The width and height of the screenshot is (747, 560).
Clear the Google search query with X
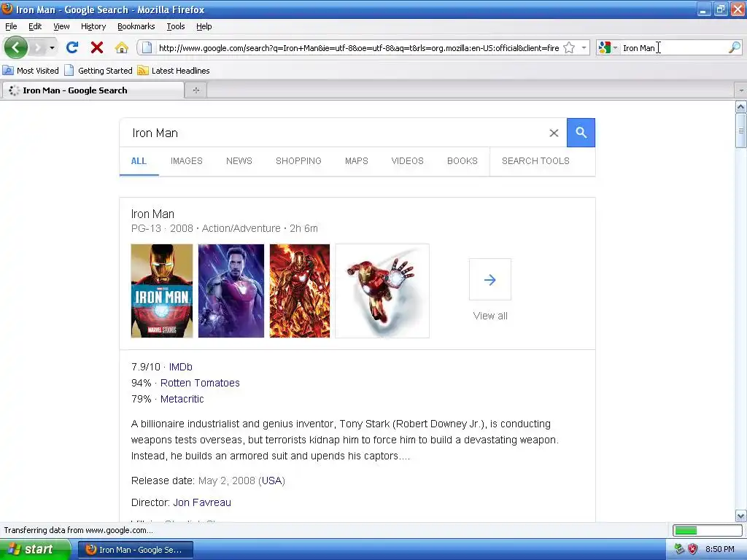(x=554, y=133)
